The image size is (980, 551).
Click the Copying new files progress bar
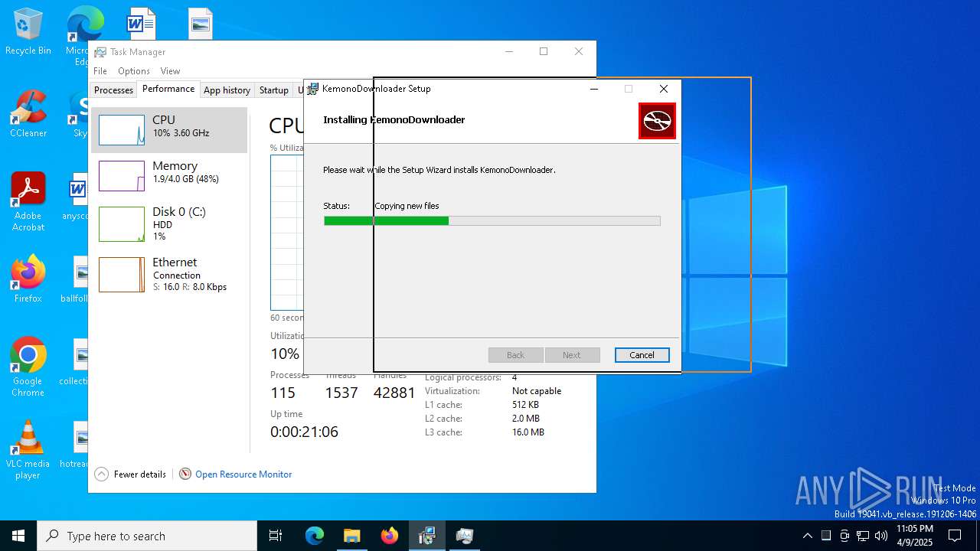(492, 221)
